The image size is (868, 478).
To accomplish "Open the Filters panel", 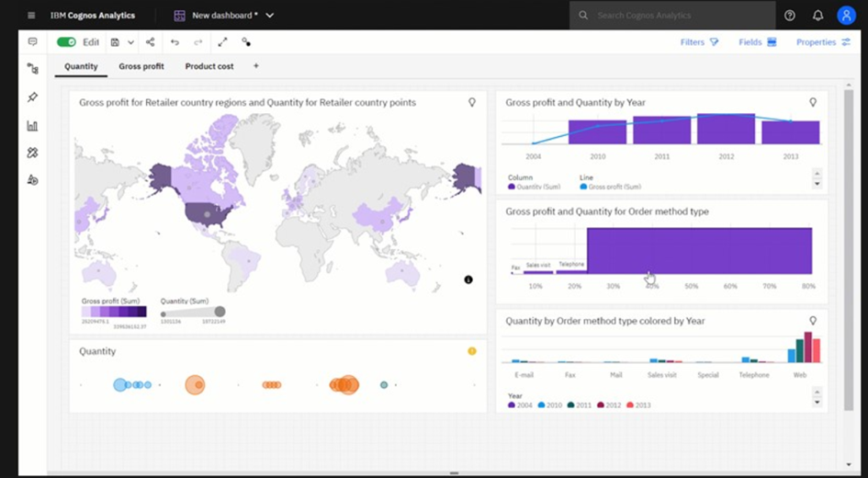I will point(699,42).
